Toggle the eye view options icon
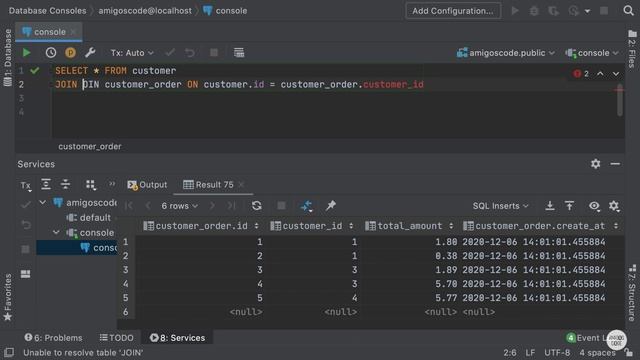Screen dimensions: 640x360 click(x=594, y=206)
